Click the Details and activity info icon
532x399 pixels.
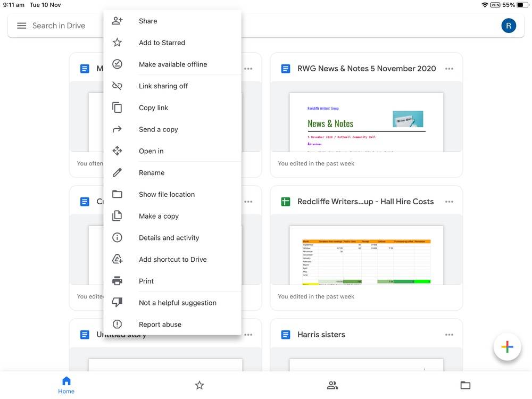pos(118,238)
